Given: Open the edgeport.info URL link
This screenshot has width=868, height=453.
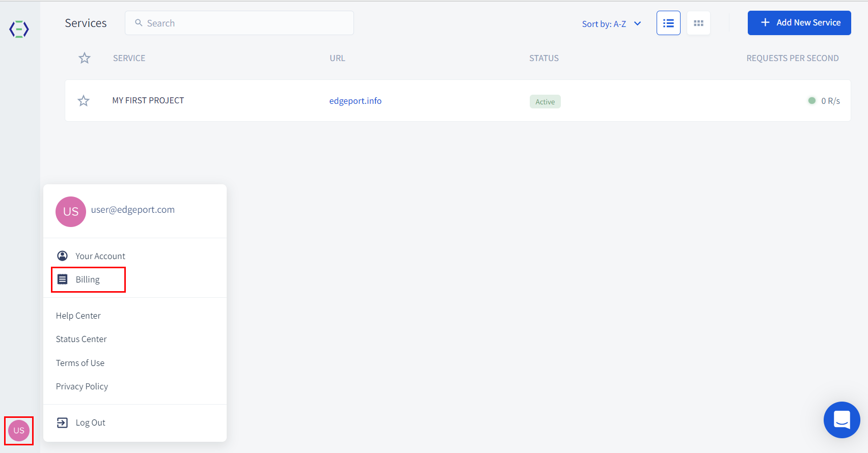Looking at the screenshot, I should click(355, 101).
